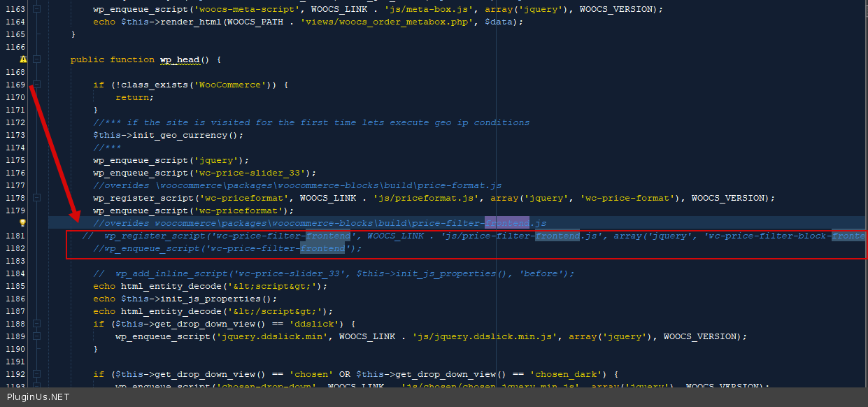Open the PluginUs.NET watermark link
The image size is (868, 407).
pyautogui.click(x=39, y=397)
